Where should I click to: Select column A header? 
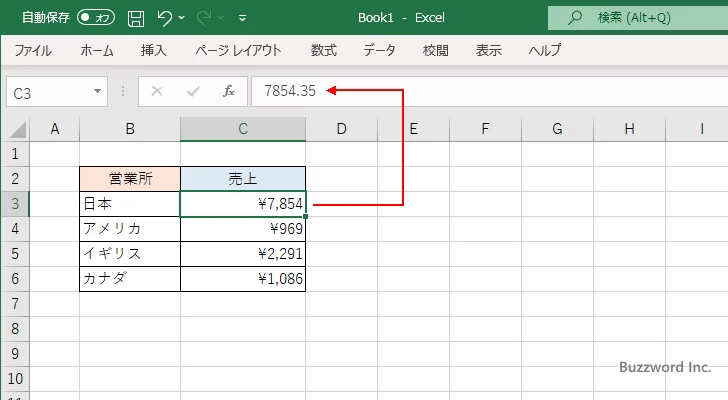(x=55, y=129)
